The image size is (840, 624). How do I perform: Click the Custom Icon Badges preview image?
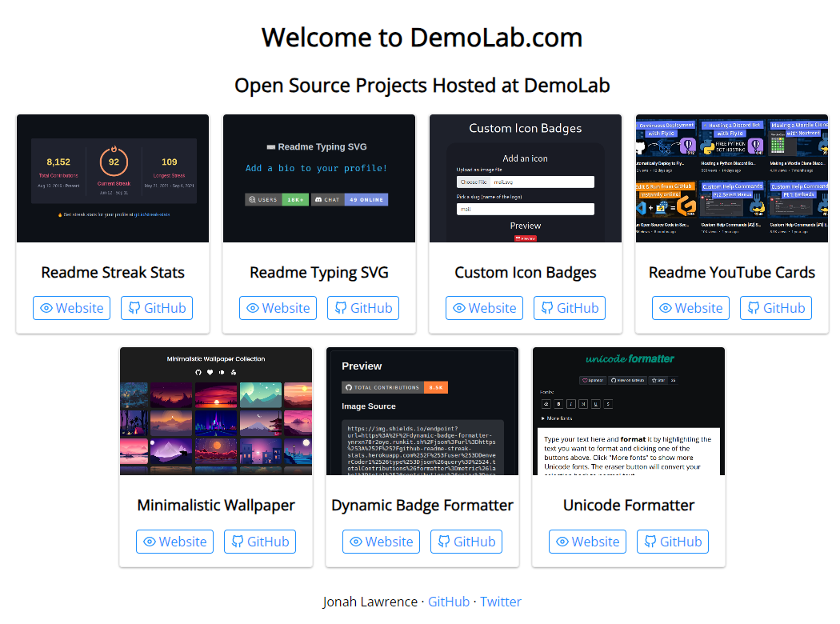525,178
